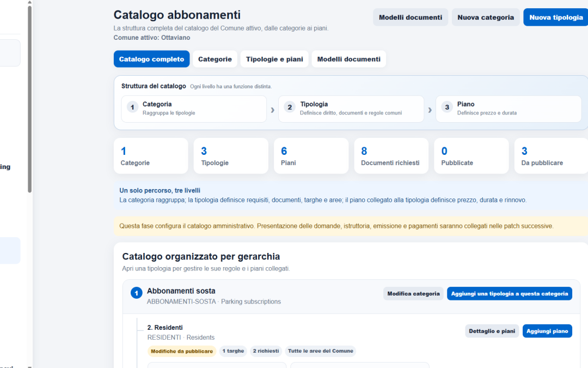Click the 1 targhe tag
This screenshot has width=588, height=368.
pyautogui.click(x=233, y=351)
